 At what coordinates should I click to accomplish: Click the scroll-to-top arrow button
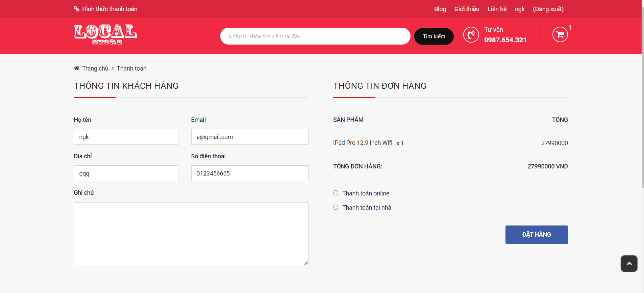[x=629, y=264]
